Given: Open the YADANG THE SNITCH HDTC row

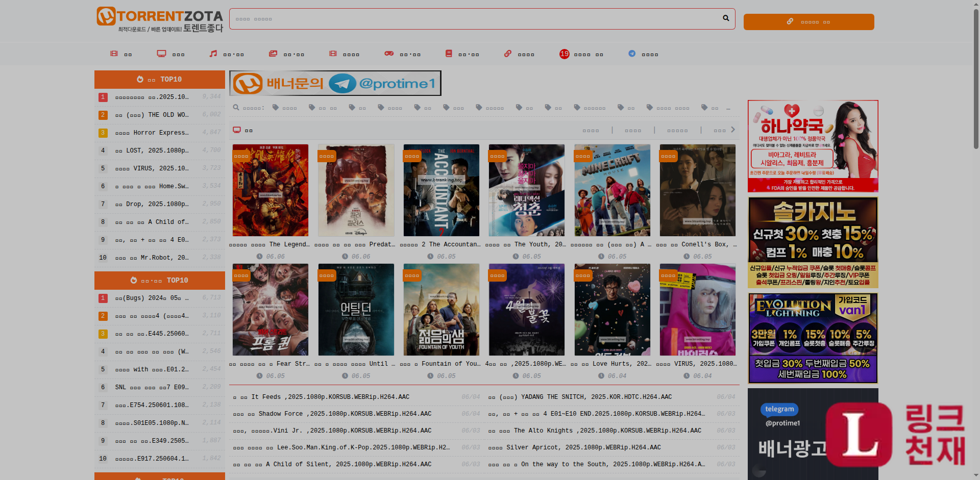Looking at the screenshot, I should (x=580, y=397).
